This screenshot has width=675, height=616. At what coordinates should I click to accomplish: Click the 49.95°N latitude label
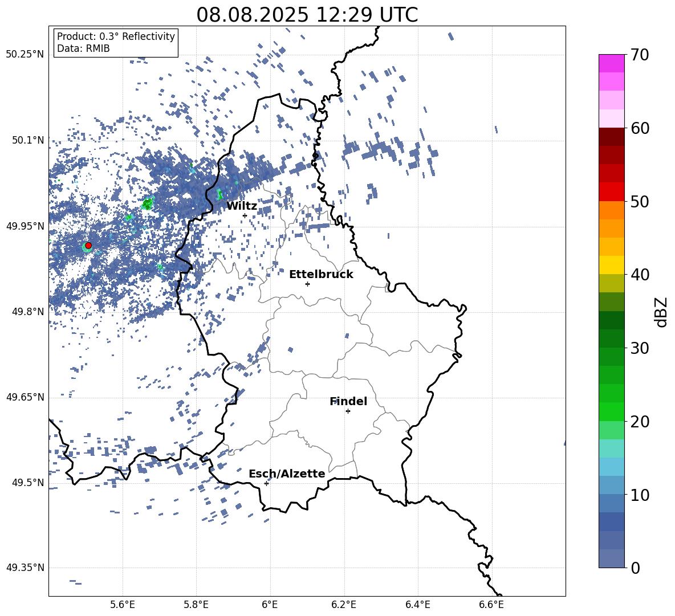coord(25,226)
